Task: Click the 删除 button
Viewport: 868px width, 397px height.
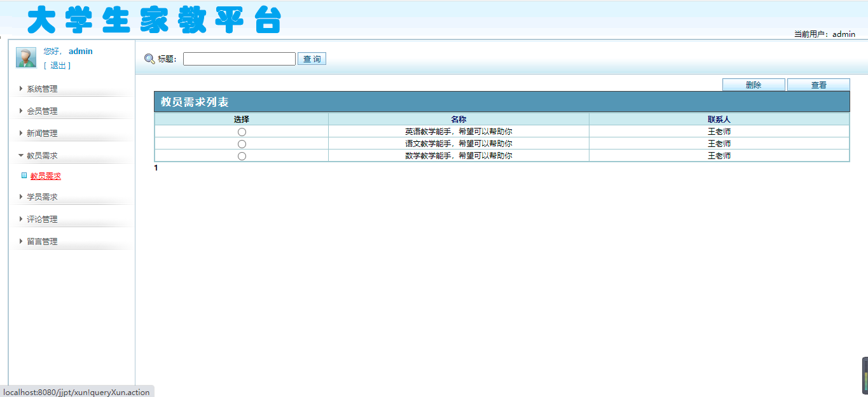Action: [754, 85]
